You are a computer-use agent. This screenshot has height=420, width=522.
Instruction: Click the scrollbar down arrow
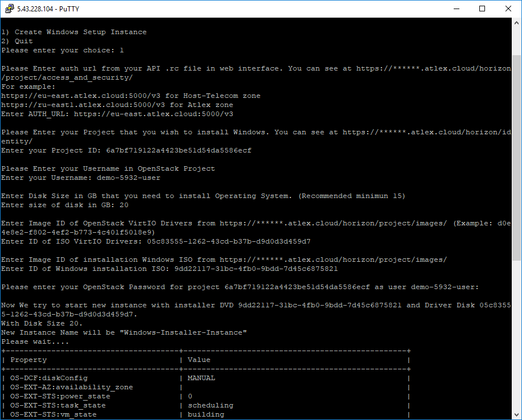click(516, 415)
